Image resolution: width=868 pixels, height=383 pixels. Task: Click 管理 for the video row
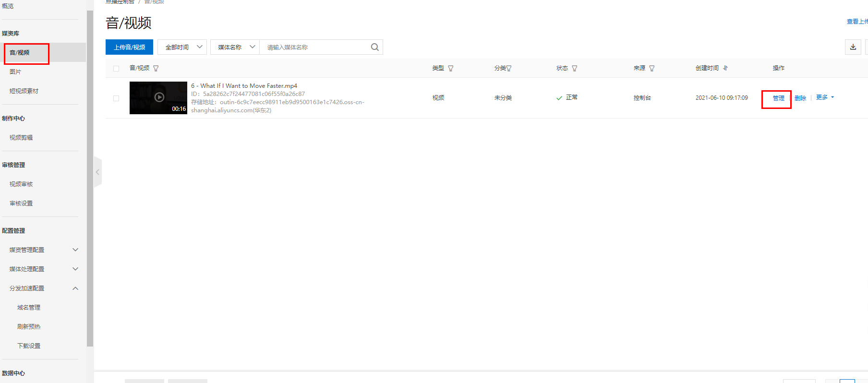(779, 98)
